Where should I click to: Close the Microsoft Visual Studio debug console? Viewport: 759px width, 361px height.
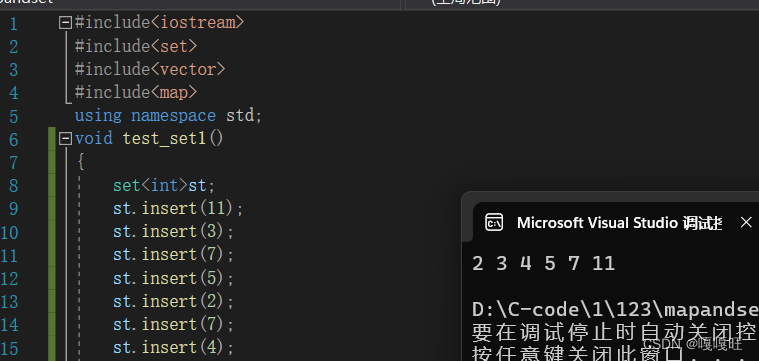(746, 223)
